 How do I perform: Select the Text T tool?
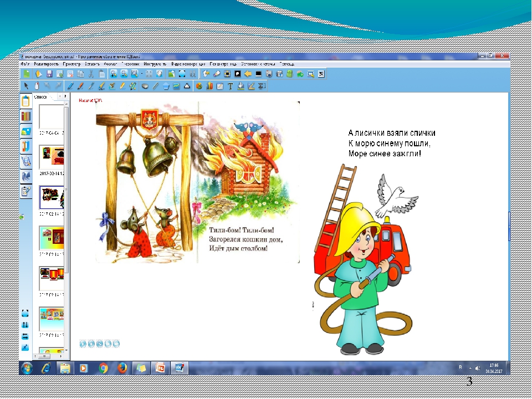pyautogui.click(x=231, y=86)
